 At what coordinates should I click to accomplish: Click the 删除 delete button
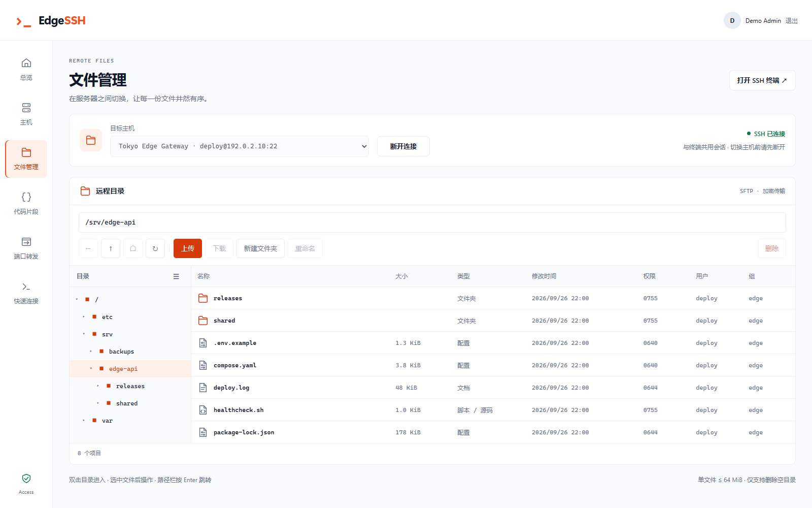(772, 248)
